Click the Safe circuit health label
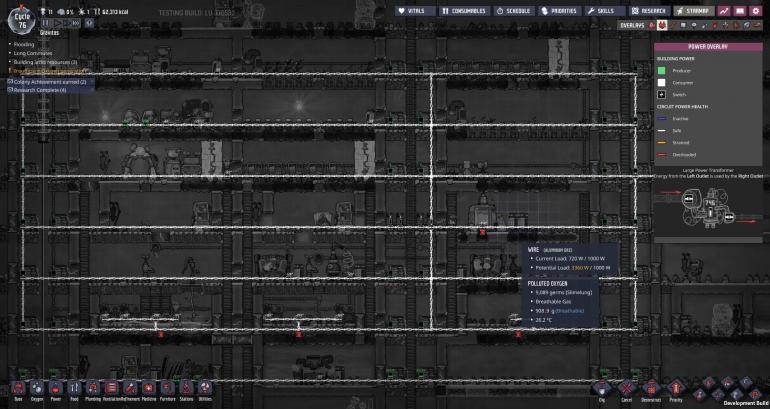The image size is (770, 409). [x=676, y=131]
